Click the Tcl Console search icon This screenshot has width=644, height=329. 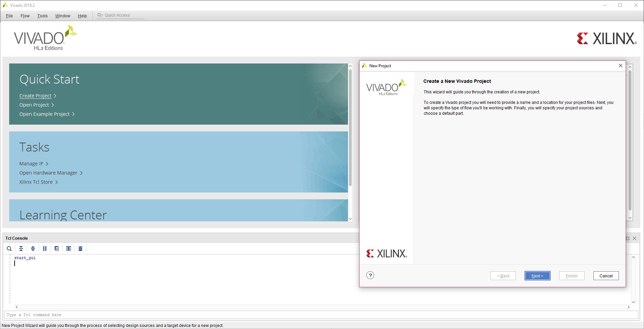pos(9,249)
